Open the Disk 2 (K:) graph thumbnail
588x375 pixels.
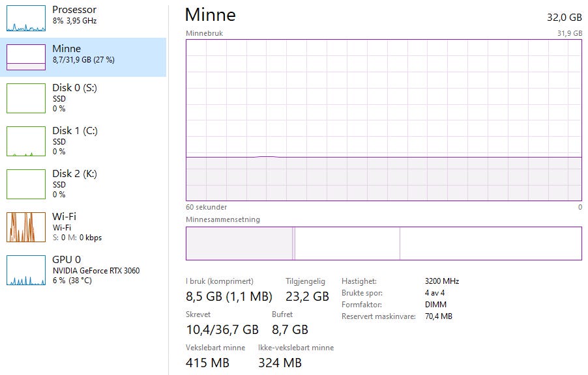click(26, 184)
